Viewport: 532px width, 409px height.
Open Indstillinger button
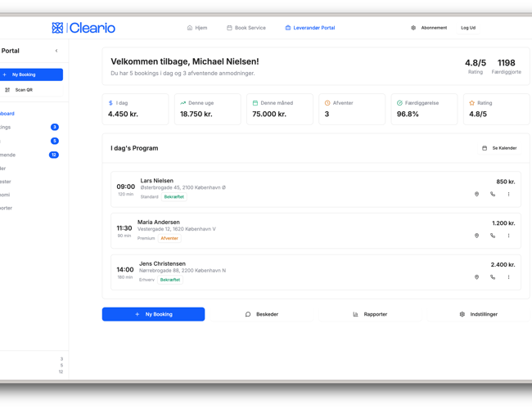479,314
